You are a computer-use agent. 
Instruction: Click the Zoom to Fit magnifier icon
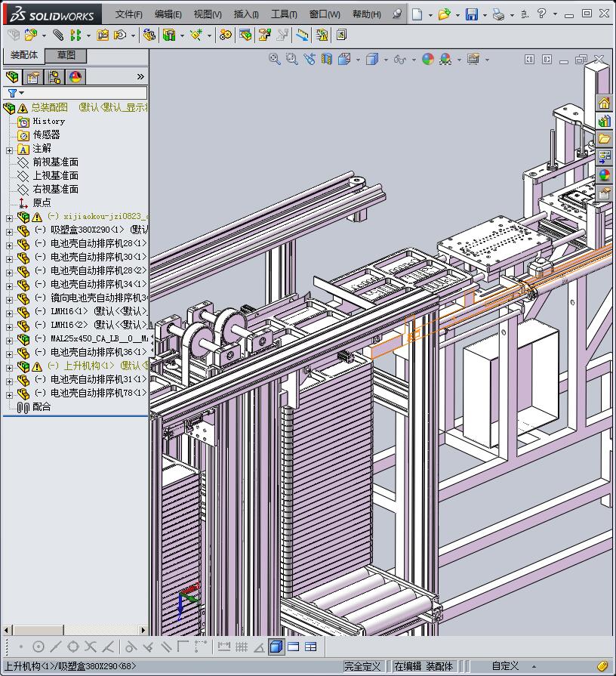[275, 59]
